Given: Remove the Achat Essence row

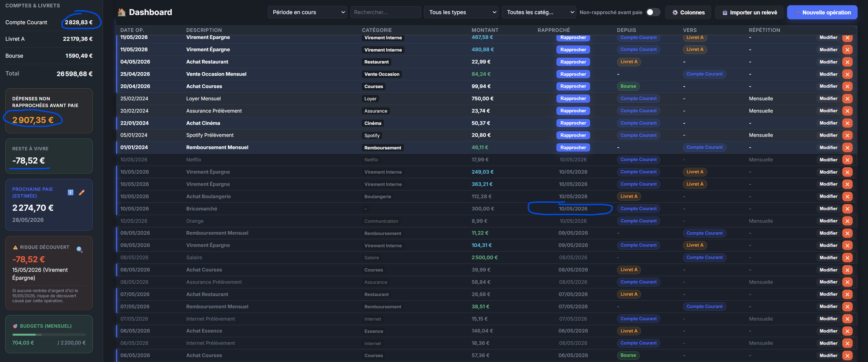Looking at the screenshot, I should [847, 331].
